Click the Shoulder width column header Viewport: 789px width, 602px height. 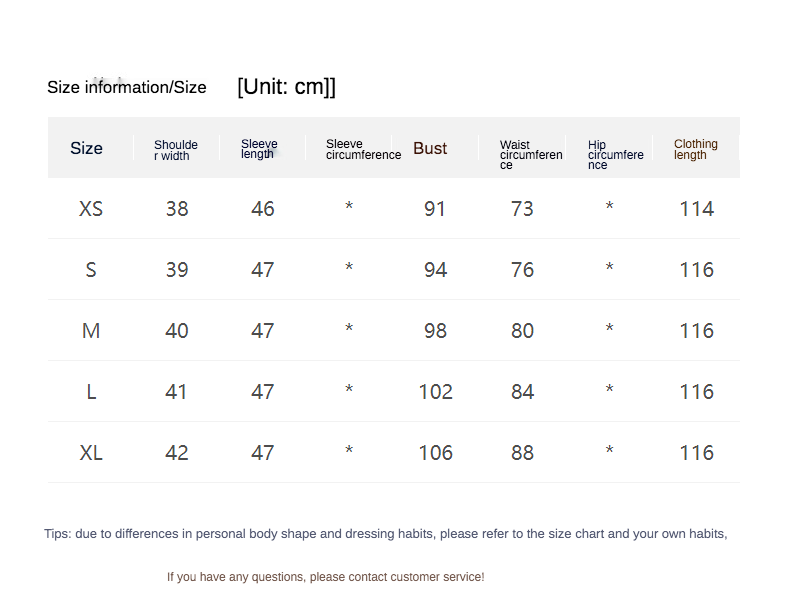pyautogui.click(x=175, y=150)
